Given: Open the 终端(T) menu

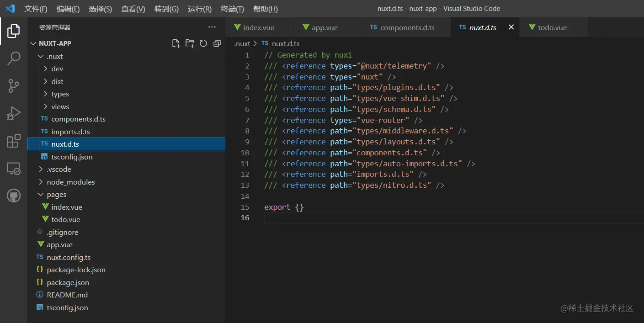Looking at the screenshot, I should [232, 9].
